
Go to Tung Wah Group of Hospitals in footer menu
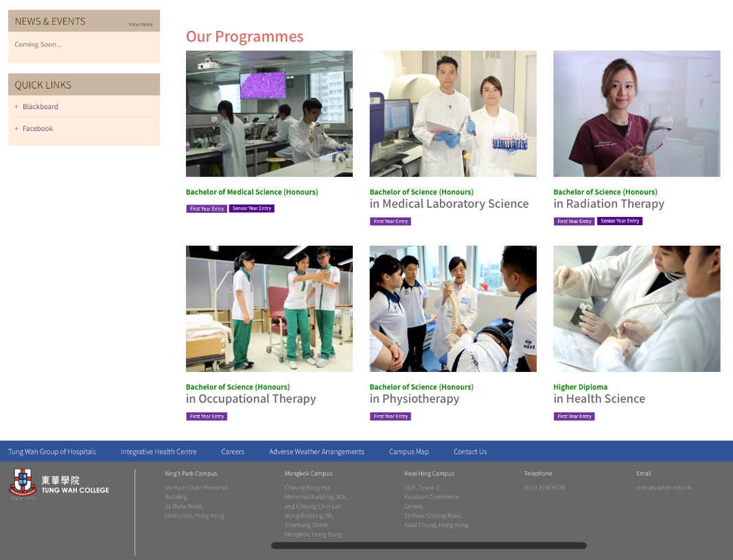point(52,452)
